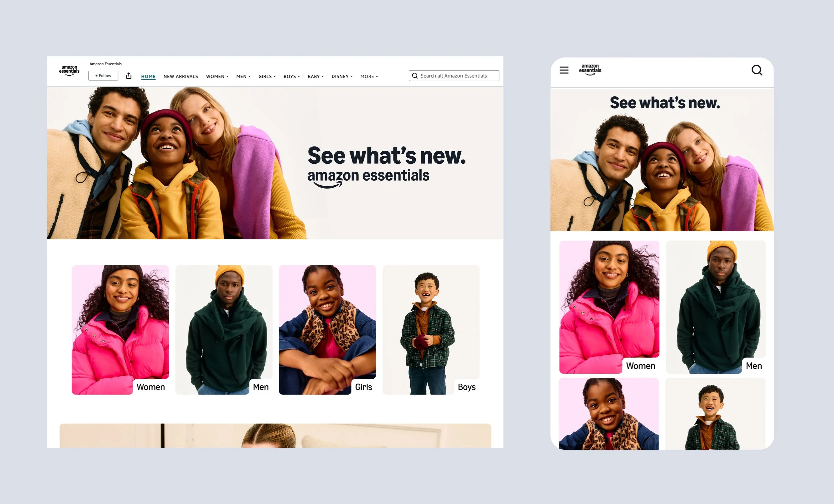The height and width of the screenshot is (504, 834).
Task: Go to New Arrivals tab
Action: pyautogui.click(x=181, y=76)
